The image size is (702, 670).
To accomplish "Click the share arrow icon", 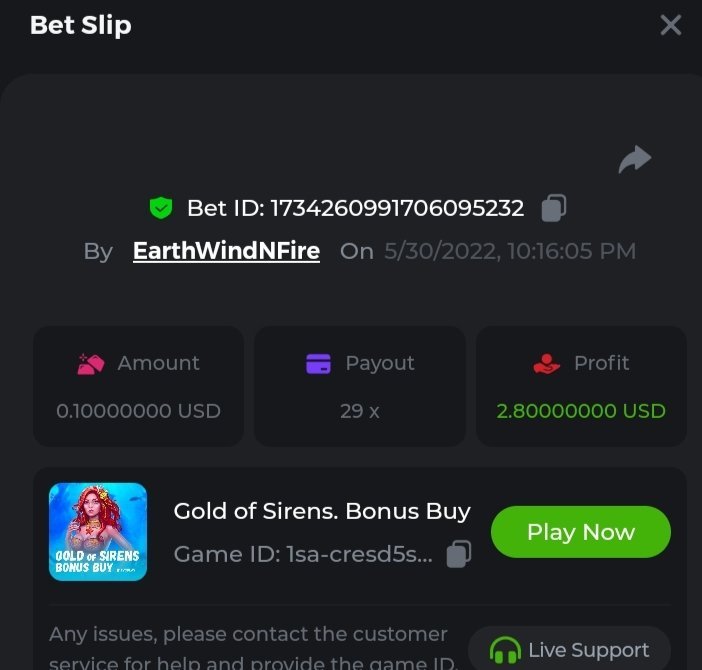I will (x=635, y=159).
